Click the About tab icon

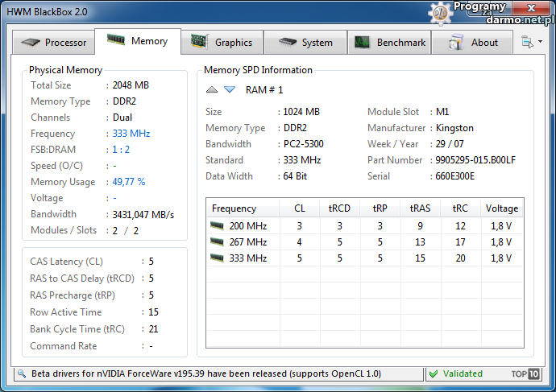pyautogui.click(x=457, y=43)
